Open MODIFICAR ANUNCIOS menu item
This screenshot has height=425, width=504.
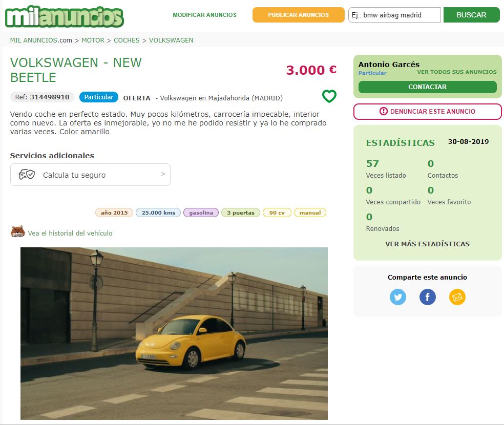204,15
